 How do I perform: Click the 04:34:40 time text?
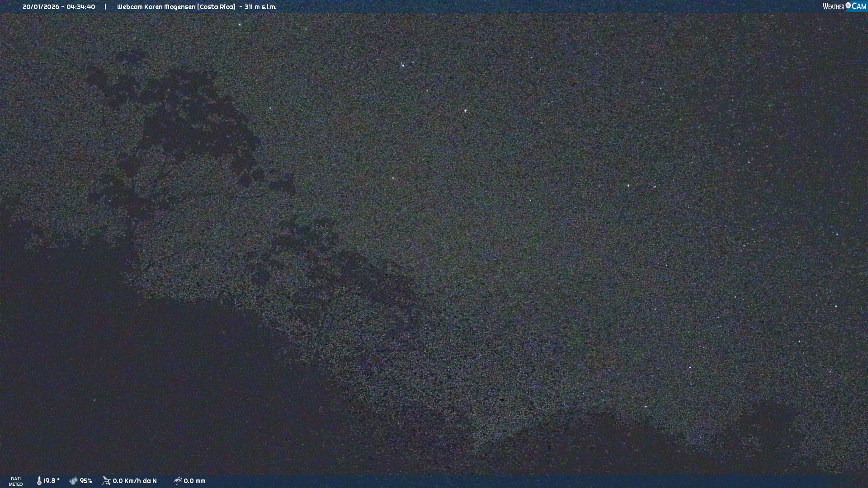(81, 7)
